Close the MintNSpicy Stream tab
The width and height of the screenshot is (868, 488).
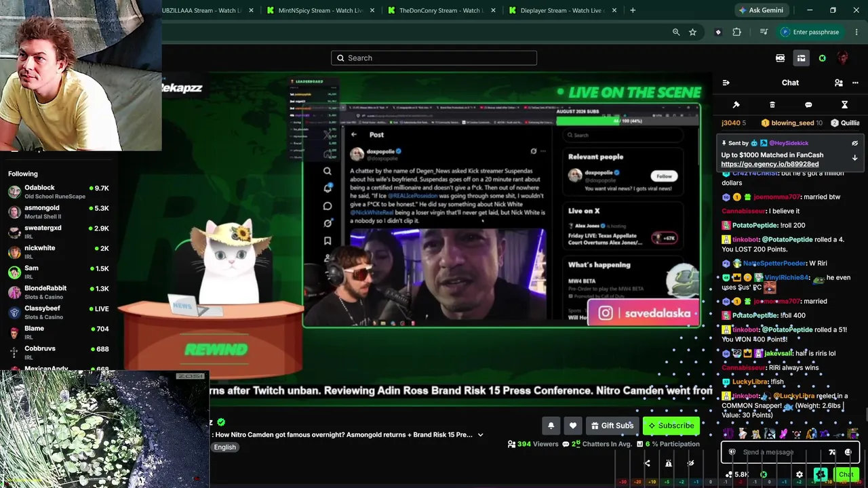pos(372,10)
